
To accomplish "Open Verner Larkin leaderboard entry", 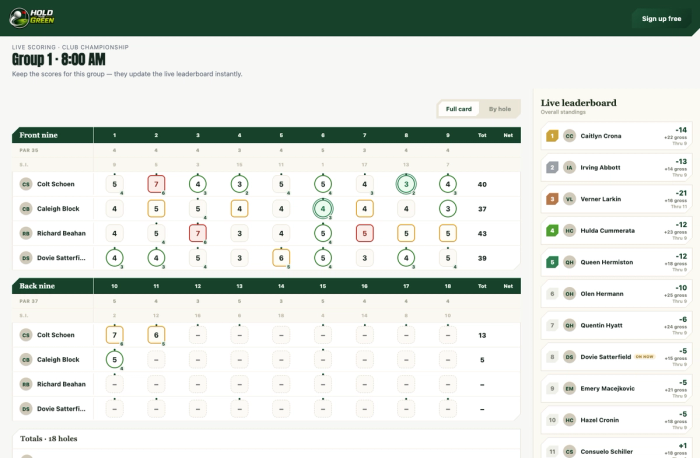I will click(x=617, y=199).
